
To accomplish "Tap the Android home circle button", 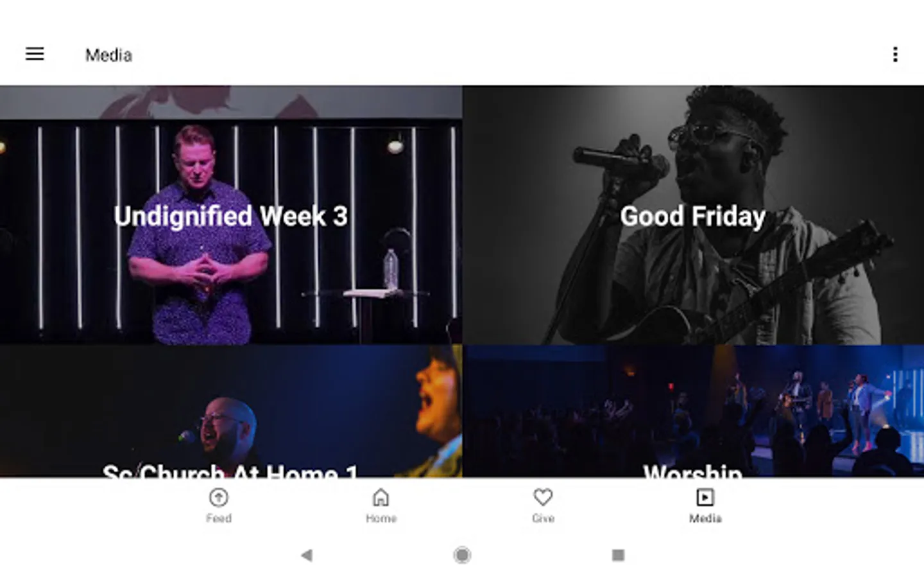I will (x=462, y=555).
